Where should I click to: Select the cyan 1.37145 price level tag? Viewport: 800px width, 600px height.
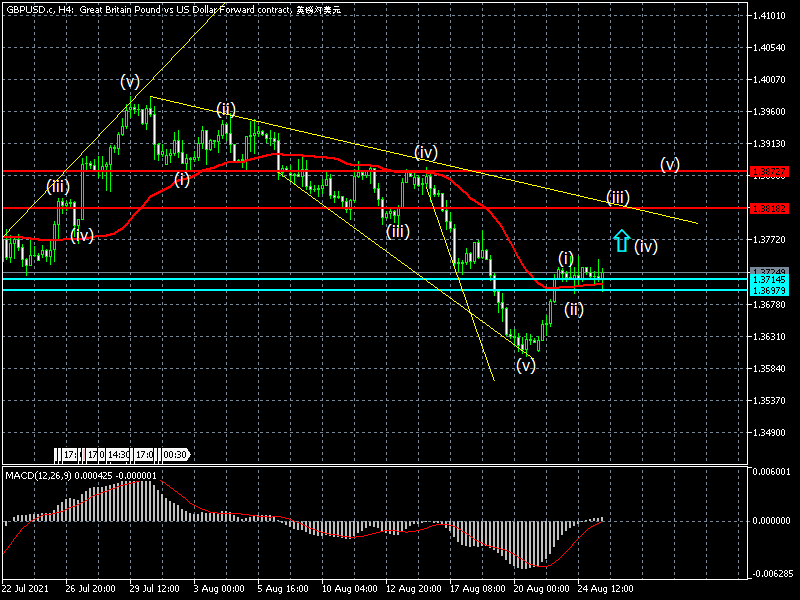[770, 280]
